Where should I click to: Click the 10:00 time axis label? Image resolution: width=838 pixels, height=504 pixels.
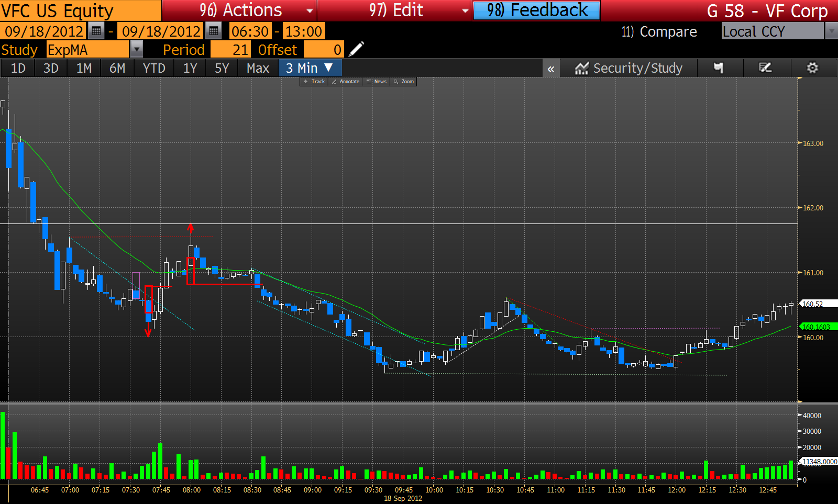click(x=434, y=490)
